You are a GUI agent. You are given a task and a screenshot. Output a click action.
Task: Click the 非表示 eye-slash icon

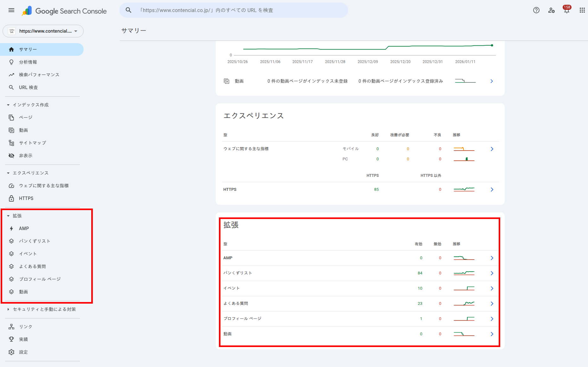(11, 155)
